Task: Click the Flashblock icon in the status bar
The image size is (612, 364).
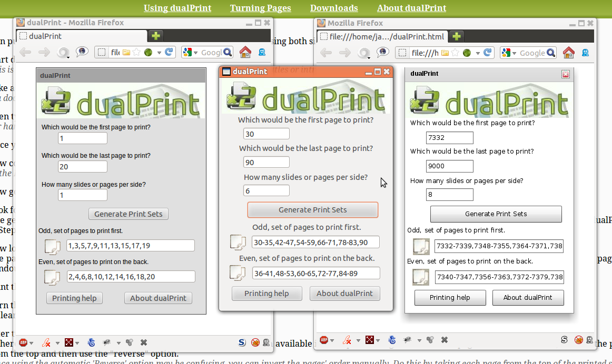Action: point(46,342)
